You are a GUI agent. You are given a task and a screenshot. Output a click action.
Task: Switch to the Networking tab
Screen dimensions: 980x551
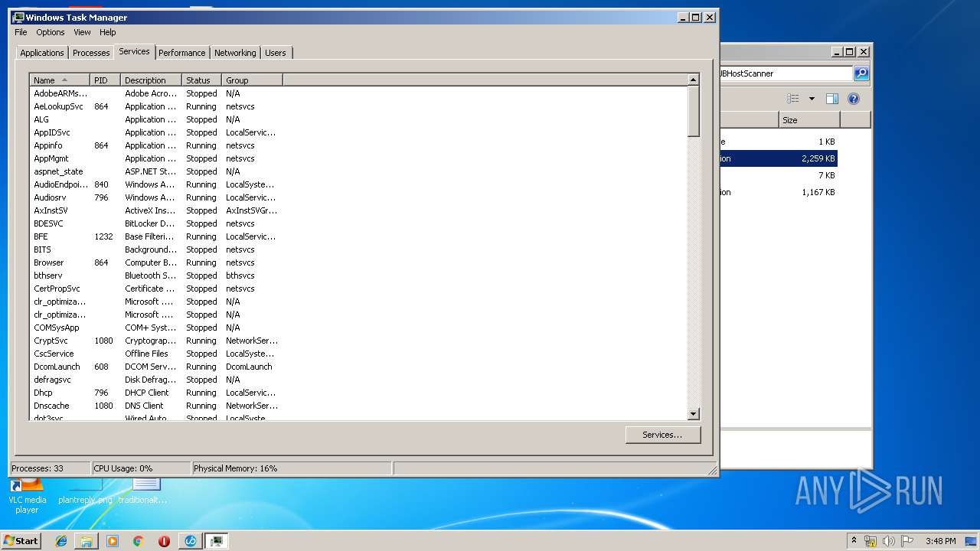235,53
